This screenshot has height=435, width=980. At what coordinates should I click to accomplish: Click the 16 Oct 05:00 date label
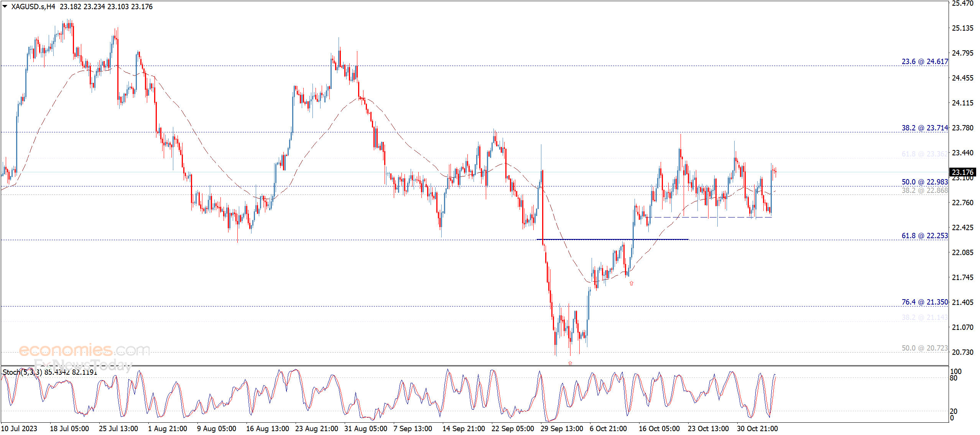pos(659,428)
